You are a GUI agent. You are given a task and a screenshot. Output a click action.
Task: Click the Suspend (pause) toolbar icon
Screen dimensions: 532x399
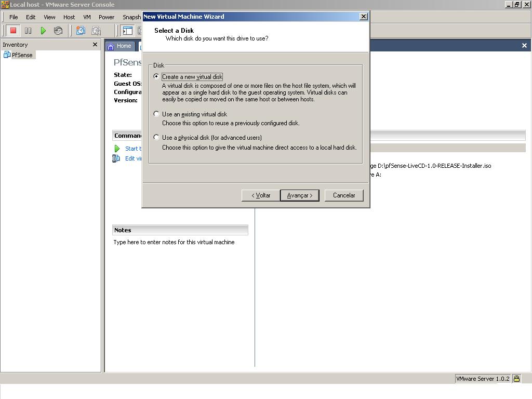coord(28,31)
